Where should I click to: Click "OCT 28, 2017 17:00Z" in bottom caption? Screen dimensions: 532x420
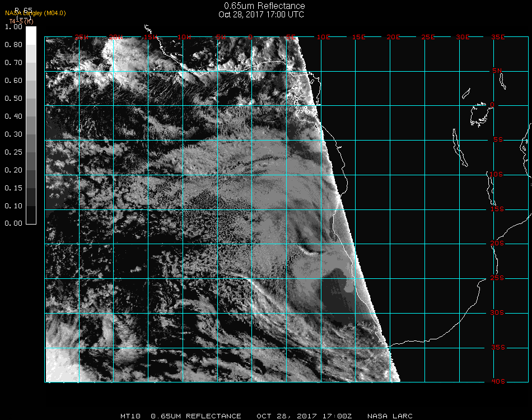[x=304, y=416]
